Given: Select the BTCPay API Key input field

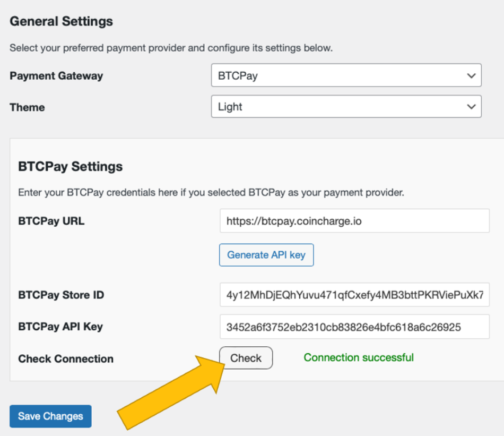Looking at the screenshot, I should coord(354,327).
